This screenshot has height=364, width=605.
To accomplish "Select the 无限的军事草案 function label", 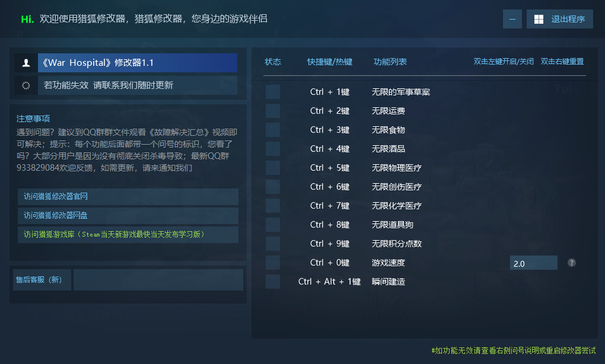I will pyautogui.click(x=401, y=92).
